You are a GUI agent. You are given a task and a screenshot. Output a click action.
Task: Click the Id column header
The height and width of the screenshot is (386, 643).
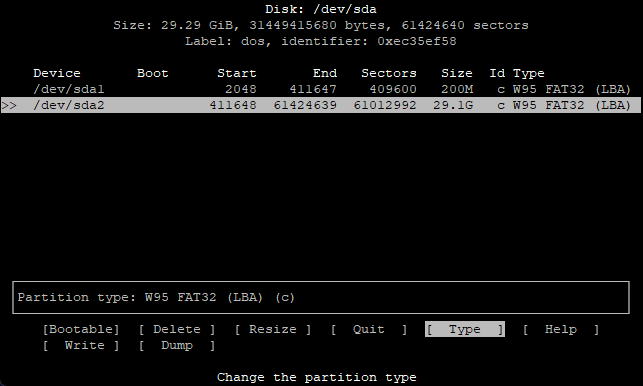[497, 73]
